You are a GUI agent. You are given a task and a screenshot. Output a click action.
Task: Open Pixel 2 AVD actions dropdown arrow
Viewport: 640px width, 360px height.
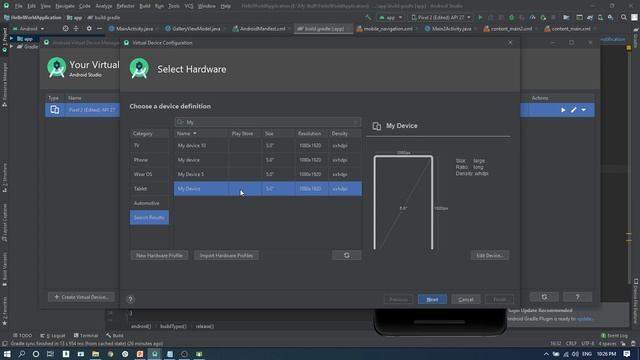pyautogui.click(x=584, y=110)
